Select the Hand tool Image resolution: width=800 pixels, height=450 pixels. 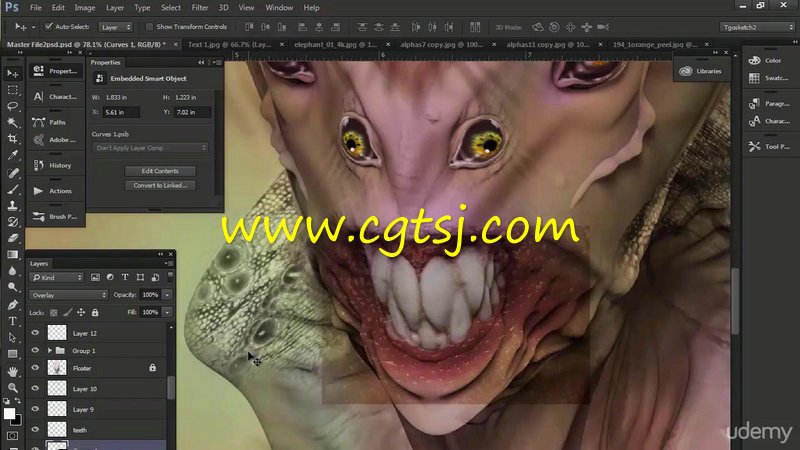click(13, 372)
